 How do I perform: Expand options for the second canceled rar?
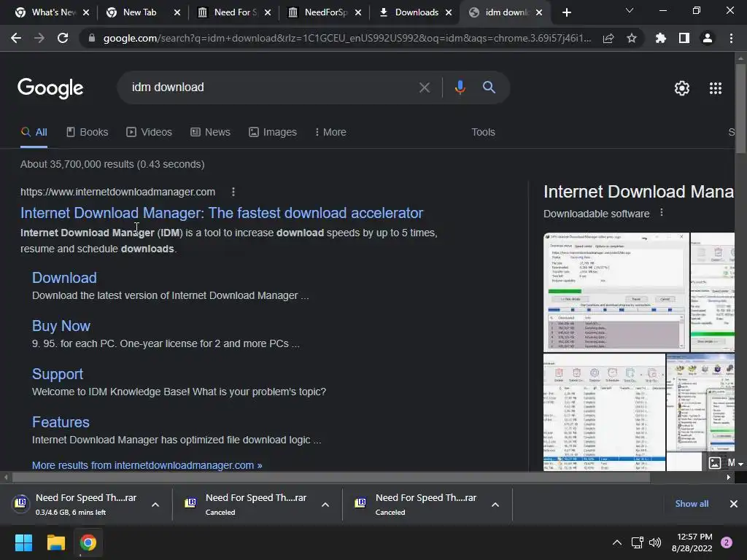point(325,505)
